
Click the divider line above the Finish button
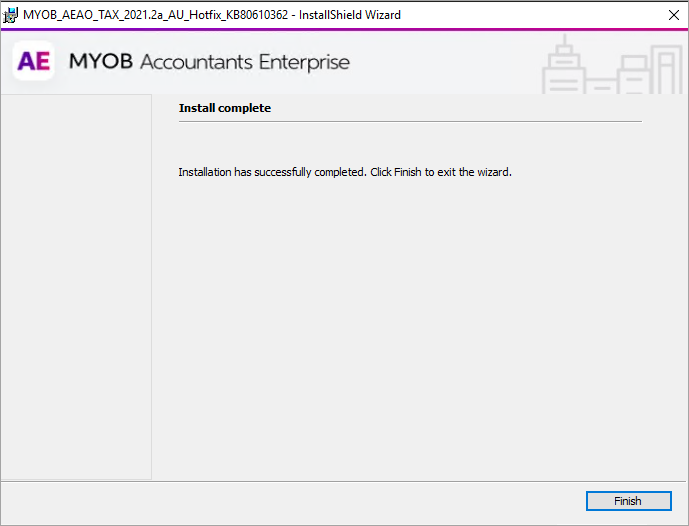[344, 481]
